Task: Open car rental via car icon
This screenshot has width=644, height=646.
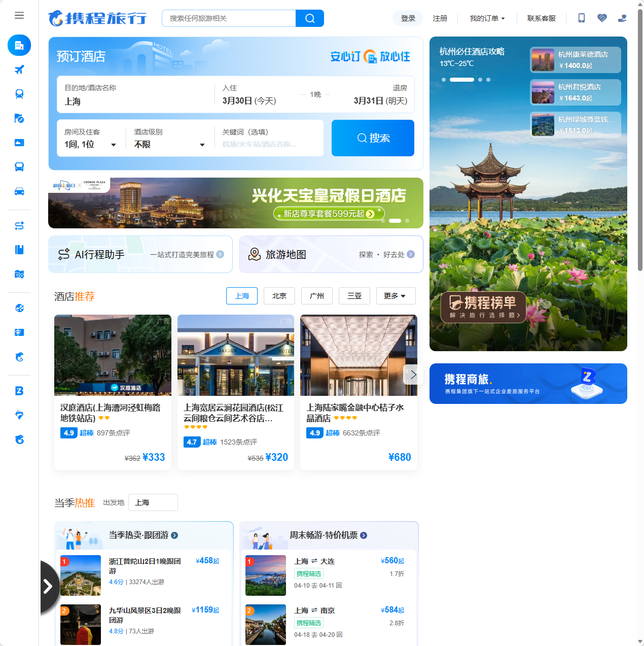Action: (x=19, y=191)
